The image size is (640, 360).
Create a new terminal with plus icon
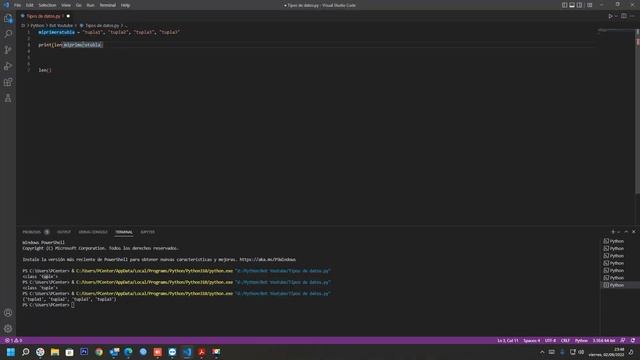pos(613,231)
